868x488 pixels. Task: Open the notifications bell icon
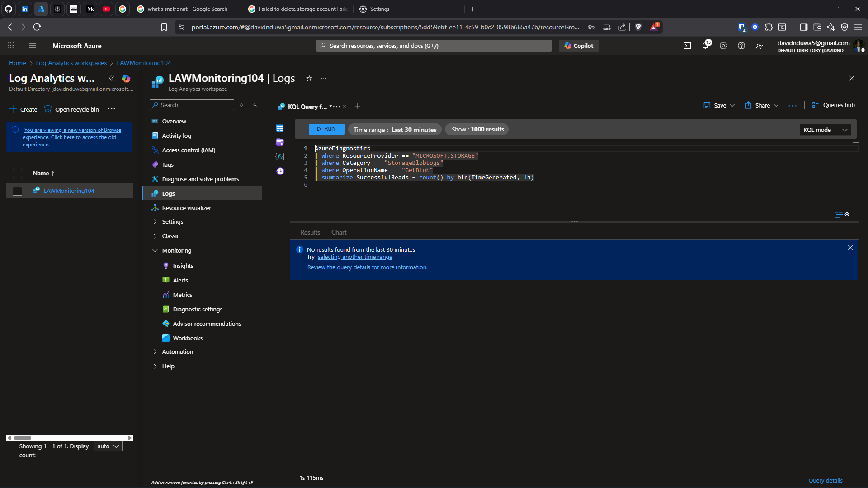705,46
